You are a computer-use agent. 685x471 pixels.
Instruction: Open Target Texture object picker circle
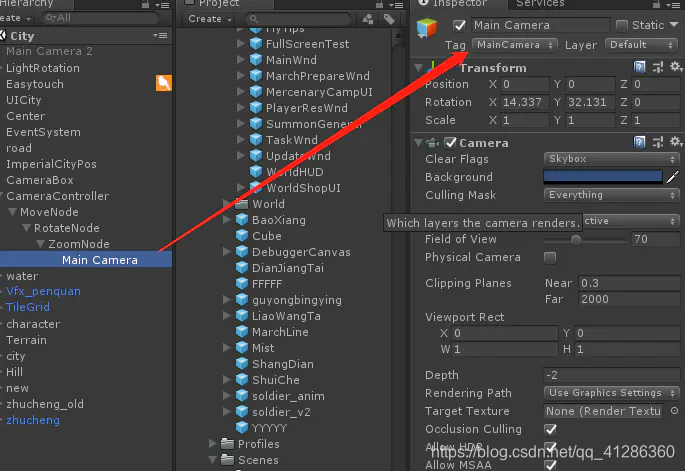click(x=675, y=411)
